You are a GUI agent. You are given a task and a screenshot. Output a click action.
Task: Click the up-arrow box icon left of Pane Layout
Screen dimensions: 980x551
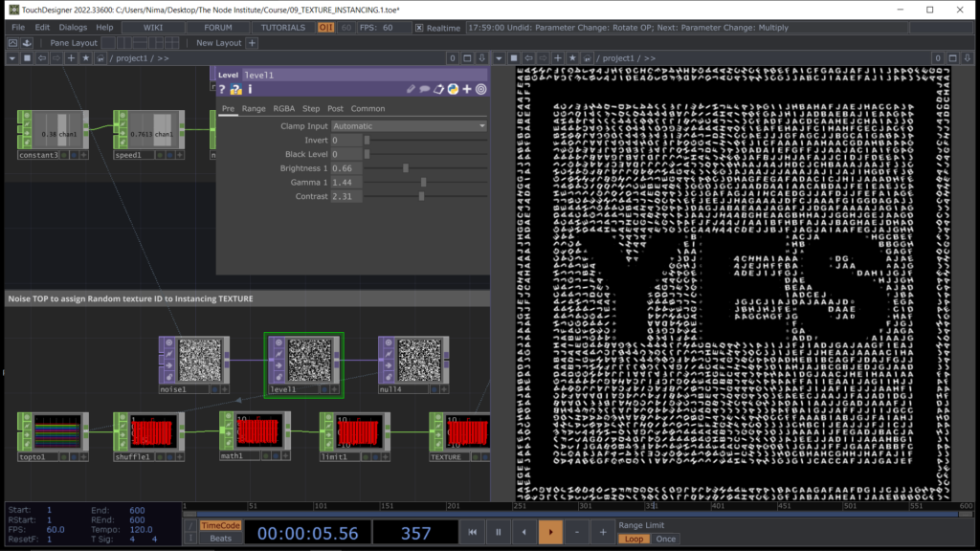tap(12, 42)
